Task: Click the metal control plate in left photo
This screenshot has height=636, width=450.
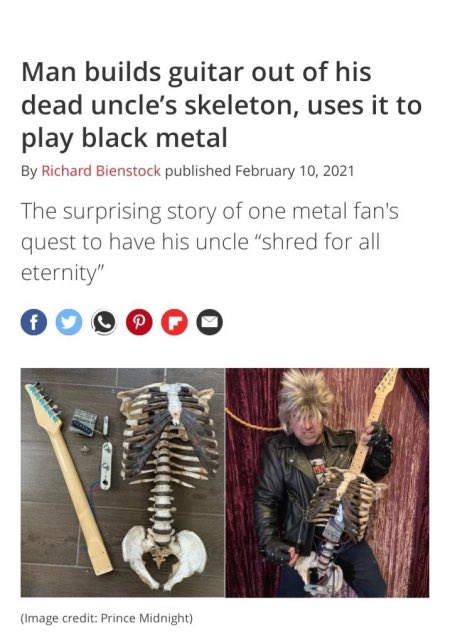Action: click(106, 466)
